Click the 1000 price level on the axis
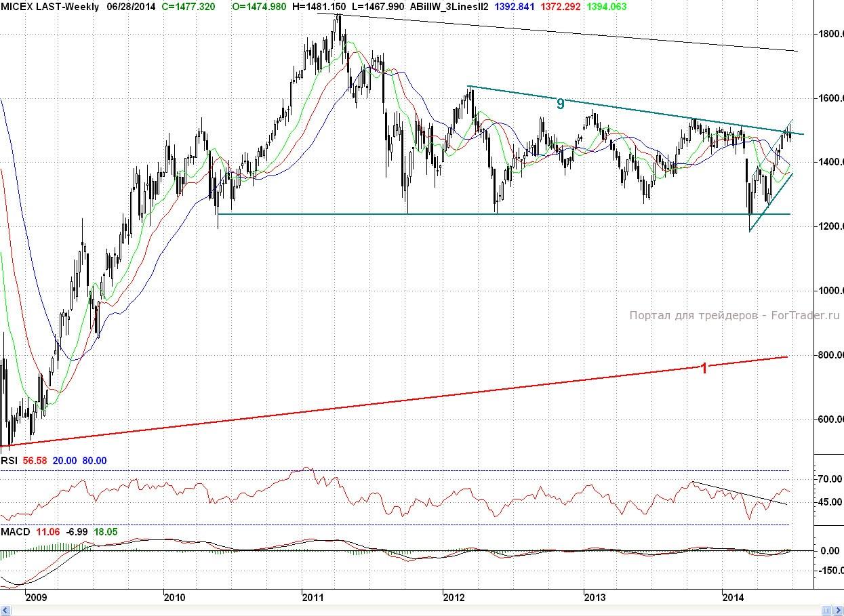Screen dimensions: 844x616 click(830, 291)
